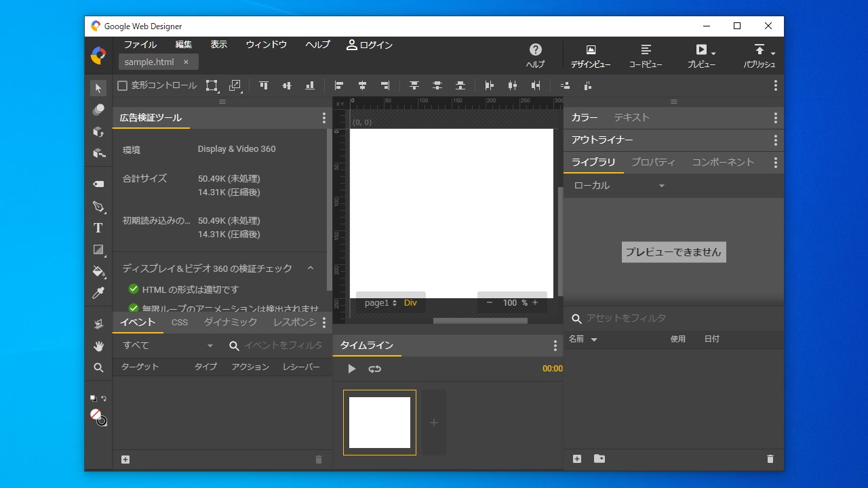Align vertical centers of selection
This screenshot has height=488, width=868.
click(287, 85)
